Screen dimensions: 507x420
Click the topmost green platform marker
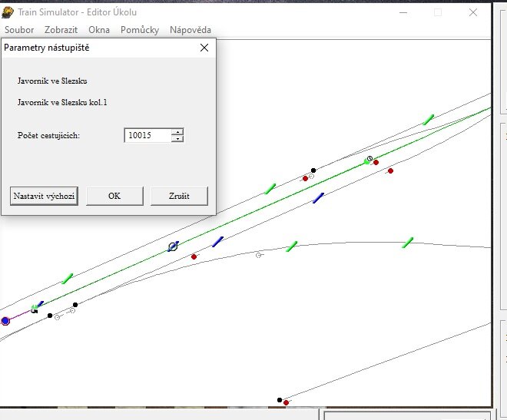pos(428,119)
